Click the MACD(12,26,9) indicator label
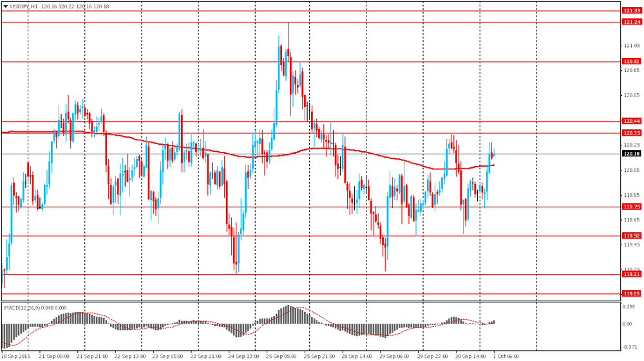The image size is (644, 361). (21, 308)
